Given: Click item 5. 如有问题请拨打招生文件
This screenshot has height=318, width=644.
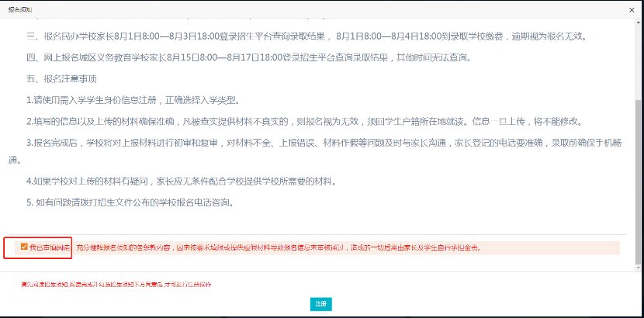Looking at the screenshot, I should point(130,202).
